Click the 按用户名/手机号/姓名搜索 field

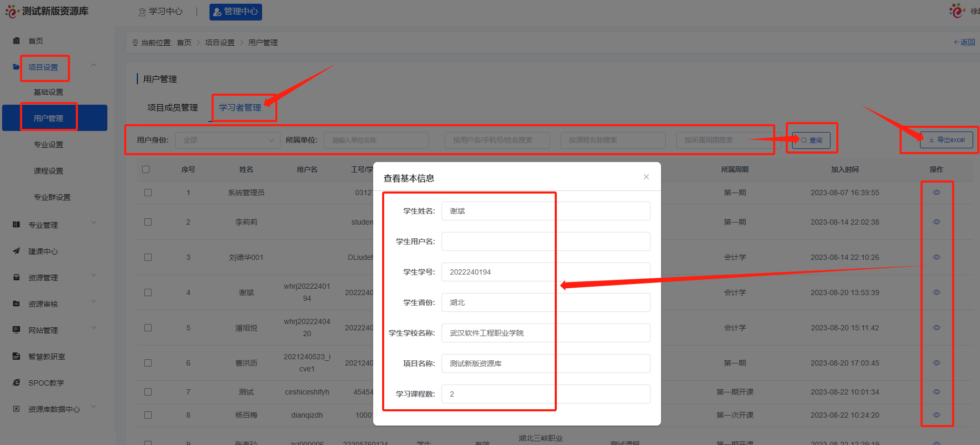coord(497,140)
